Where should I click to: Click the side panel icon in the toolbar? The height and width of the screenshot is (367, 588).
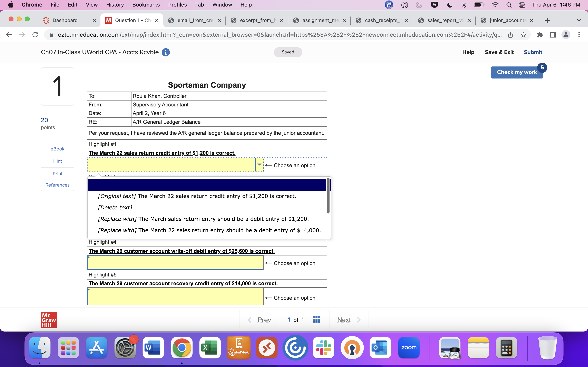pyautogui.click(x=552, y=35)
